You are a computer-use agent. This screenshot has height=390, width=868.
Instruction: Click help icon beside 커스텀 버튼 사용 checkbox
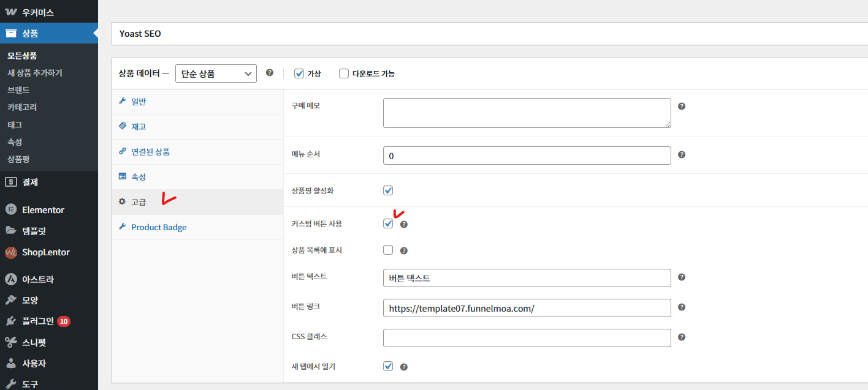tap(404, 224)
